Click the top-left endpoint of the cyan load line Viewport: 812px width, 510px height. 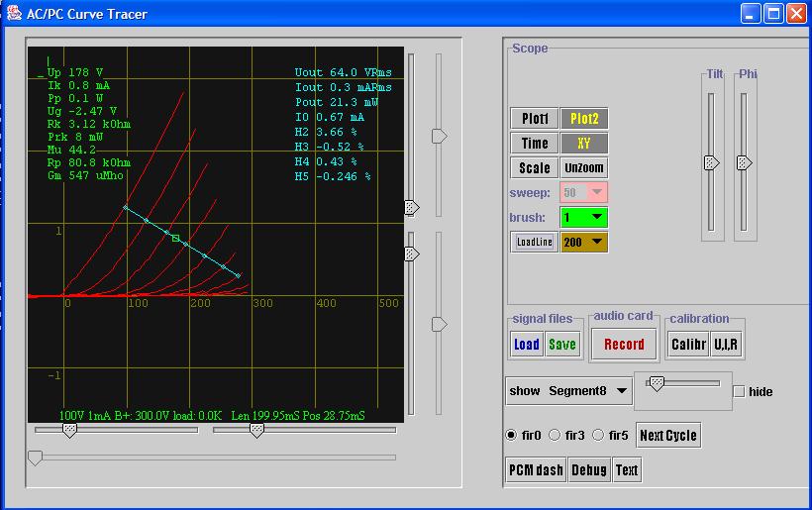(126, 207)
